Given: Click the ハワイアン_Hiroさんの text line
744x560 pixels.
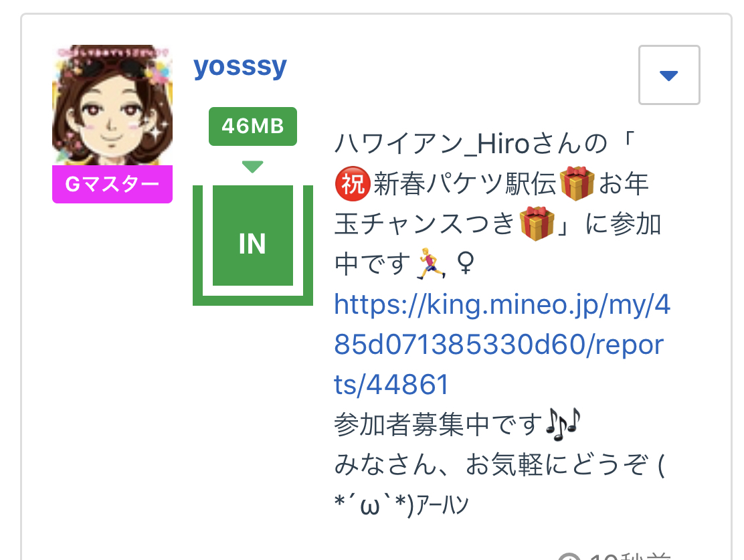Looking at the screenshot, I should click(x=471, y=144).
